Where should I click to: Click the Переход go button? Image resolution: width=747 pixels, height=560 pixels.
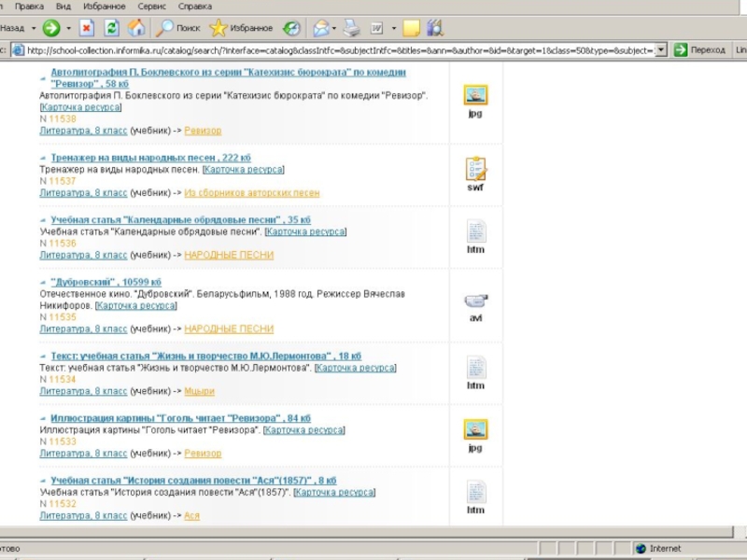699,50
